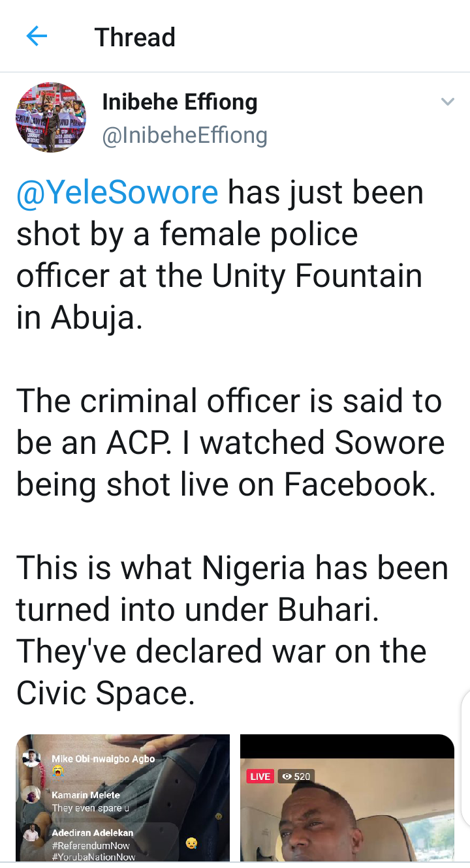This screenshot has height=868, width=470.
Task: Tap the Inibehe Effiong display name
Action: pos(180,102)
